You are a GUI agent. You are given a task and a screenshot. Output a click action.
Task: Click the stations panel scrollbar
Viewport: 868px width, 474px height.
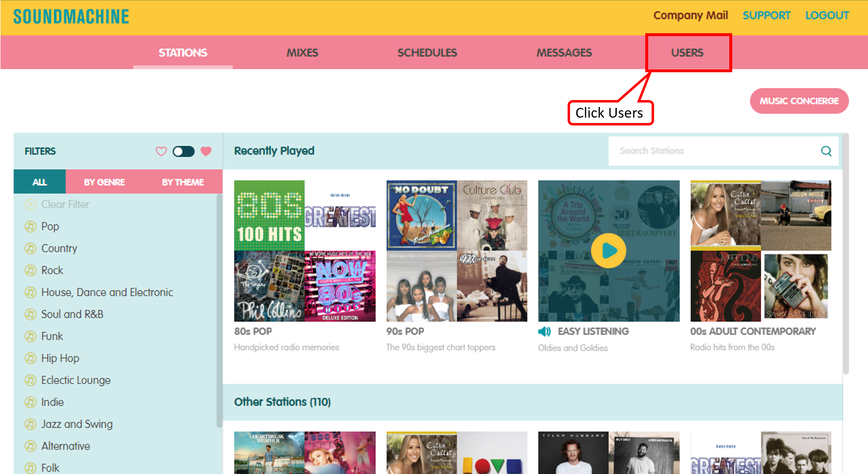[x=846, y=253]
